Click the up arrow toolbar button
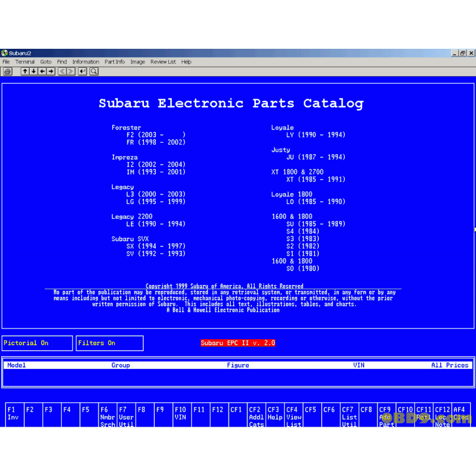Image resolution: width=476 pixels, height=476 pixels. pyautogui.click(x=25, y=71)
